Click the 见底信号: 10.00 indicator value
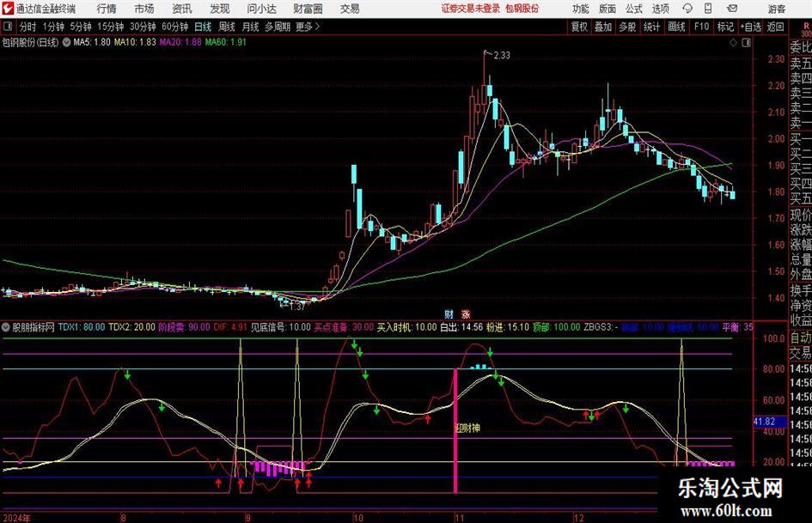The image size is (812, 523). tap(281, 327)
